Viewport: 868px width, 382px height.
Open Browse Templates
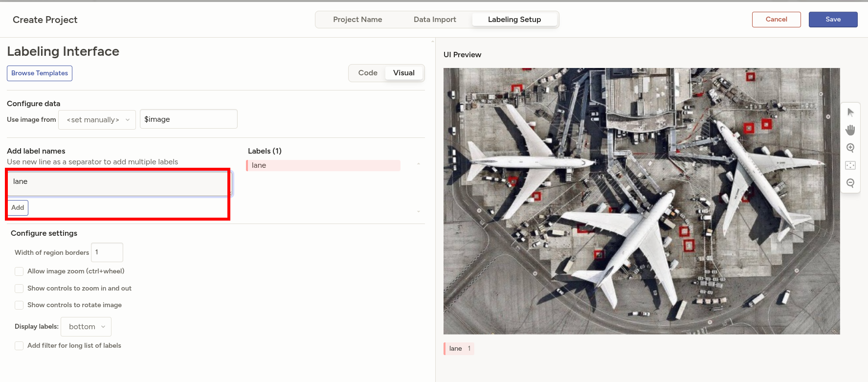click(40, 73)
